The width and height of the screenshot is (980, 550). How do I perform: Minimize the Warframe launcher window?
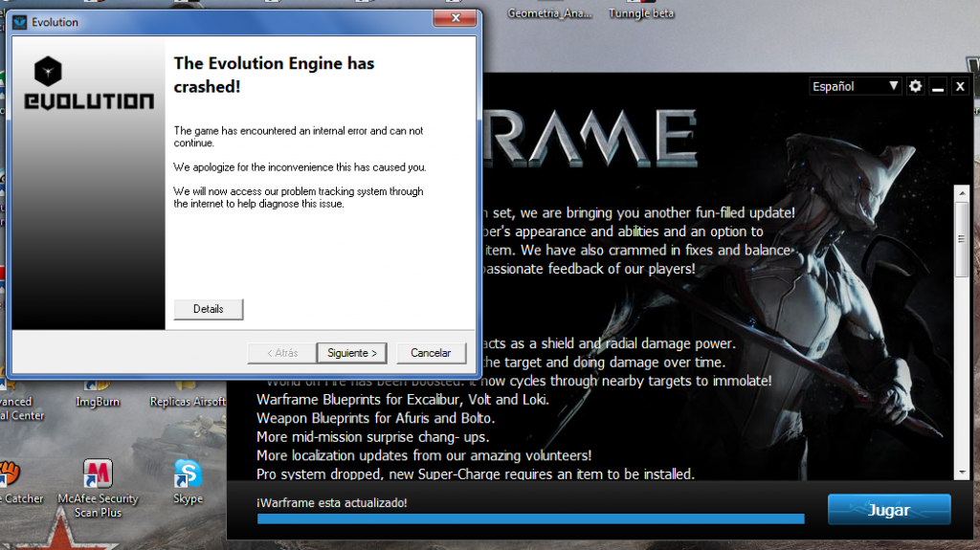938,86
